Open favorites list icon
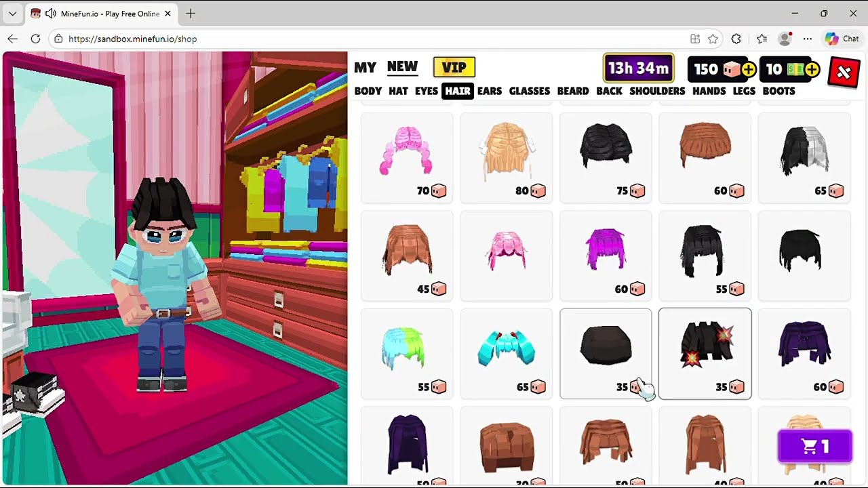The height and width of the screenshot is (488, 868). pyautogui.click(x=762, y=39)
